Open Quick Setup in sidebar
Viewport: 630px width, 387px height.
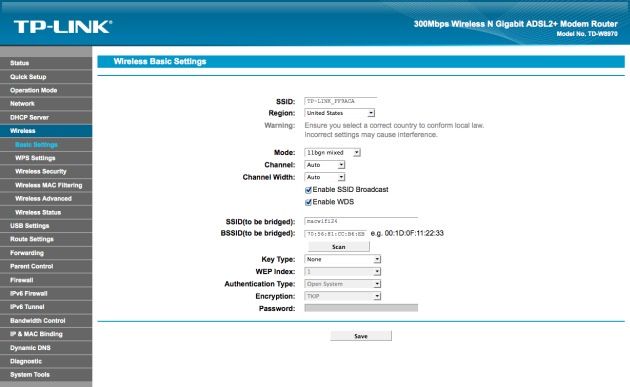click(x=46, y=77)
